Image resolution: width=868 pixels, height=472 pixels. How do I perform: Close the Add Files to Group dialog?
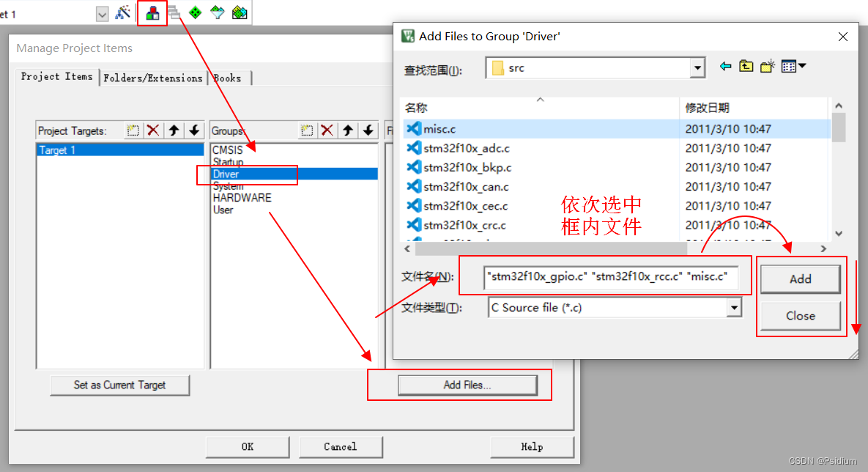tap(842, 37)
